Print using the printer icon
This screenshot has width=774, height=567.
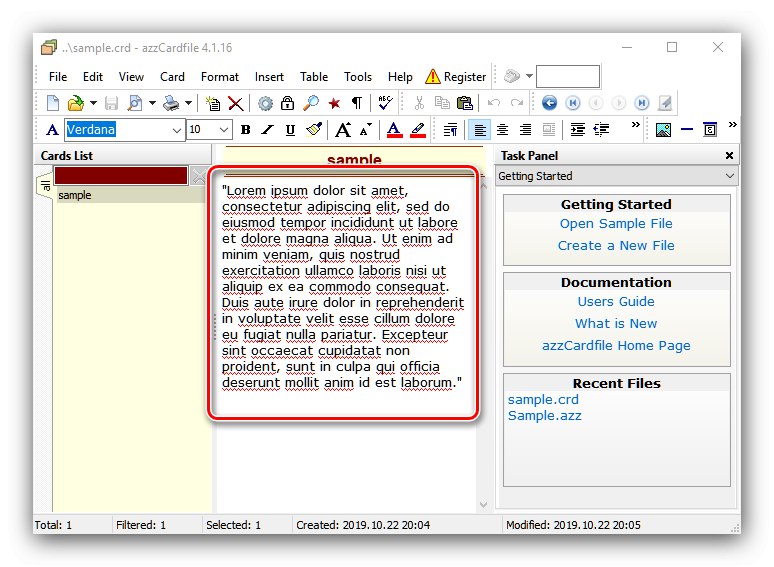point(171,103)
